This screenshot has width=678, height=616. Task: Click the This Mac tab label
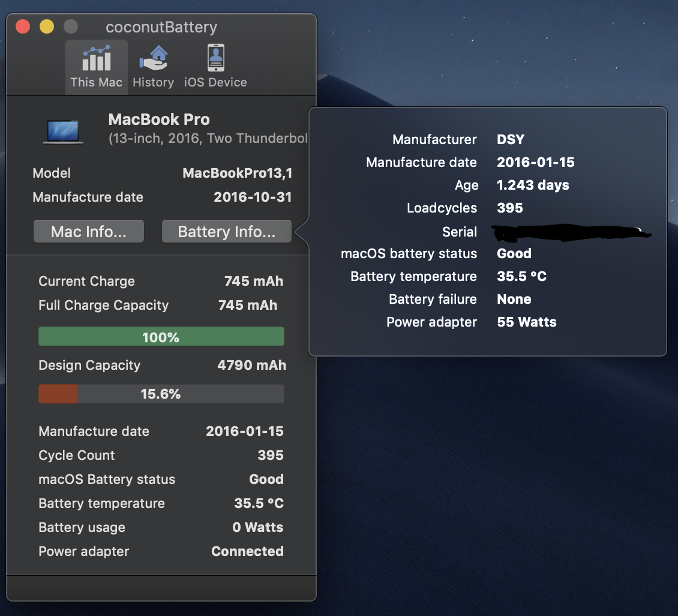(x=97, y=82)
